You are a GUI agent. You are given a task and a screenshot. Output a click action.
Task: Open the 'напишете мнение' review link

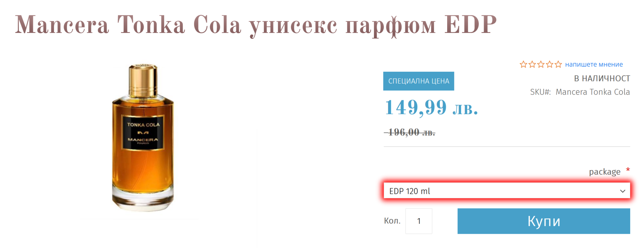point(594,64)
